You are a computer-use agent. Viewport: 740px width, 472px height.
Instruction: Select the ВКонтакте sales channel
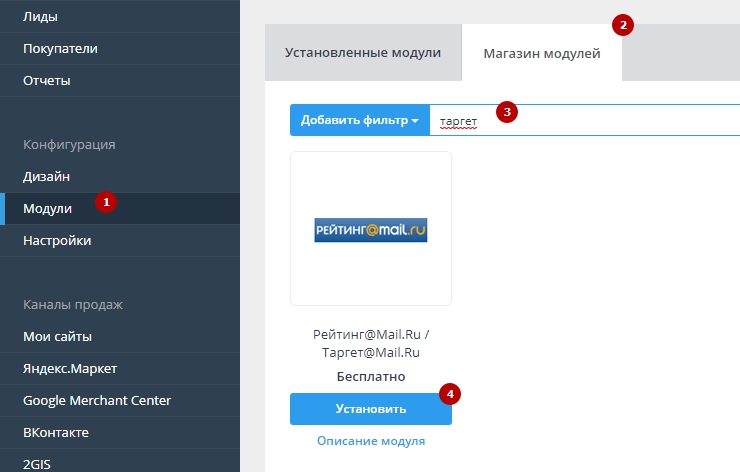click(56, 432)
